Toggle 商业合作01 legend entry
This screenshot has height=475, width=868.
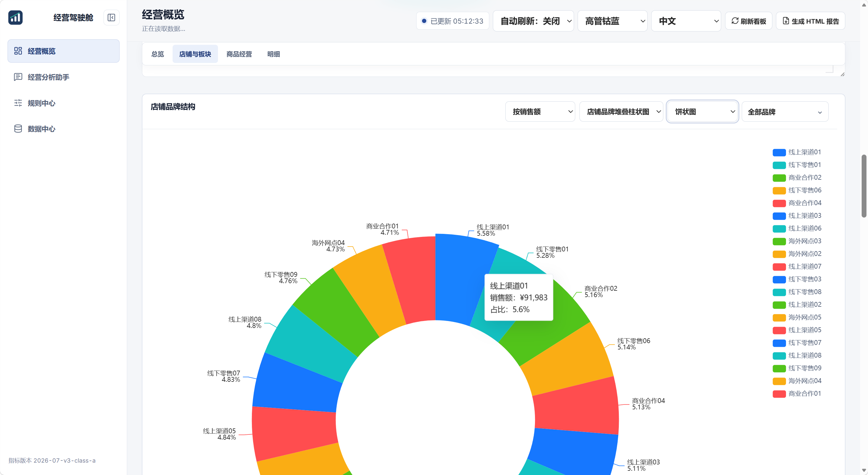(x=797, y=394)
